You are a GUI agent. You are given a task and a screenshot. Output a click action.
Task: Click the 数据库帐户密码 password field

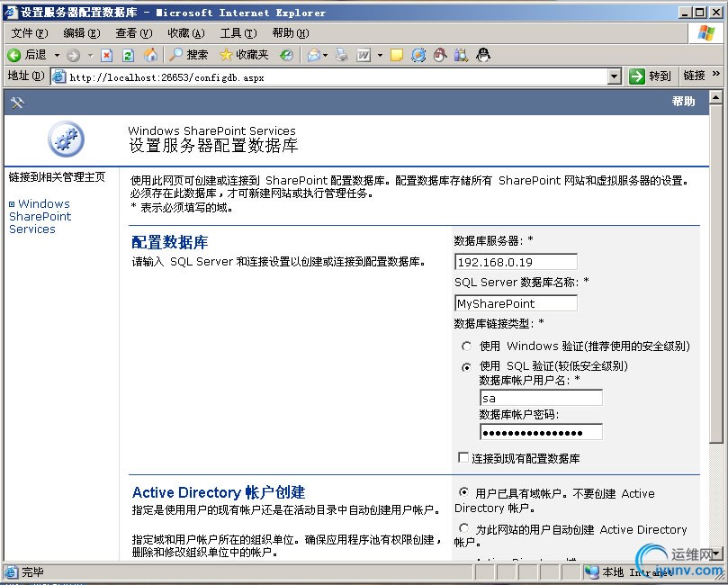[541, 432]
